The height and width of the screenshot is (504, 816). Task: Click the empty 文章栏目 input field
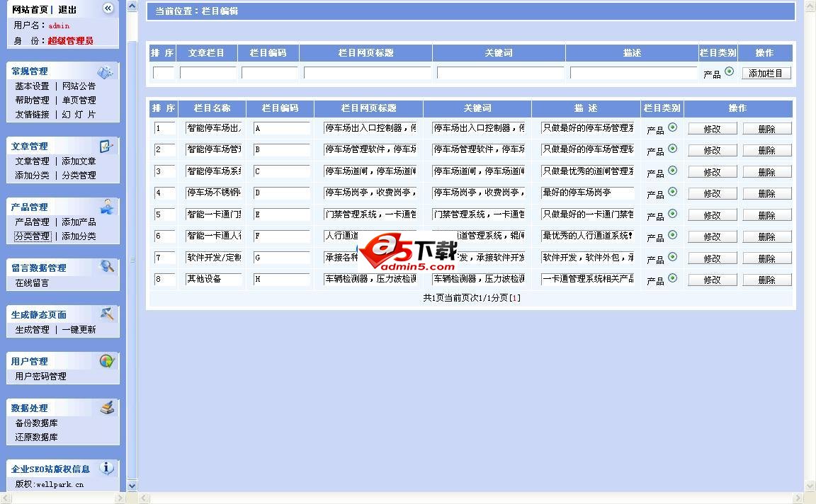[x=208, y=73]
